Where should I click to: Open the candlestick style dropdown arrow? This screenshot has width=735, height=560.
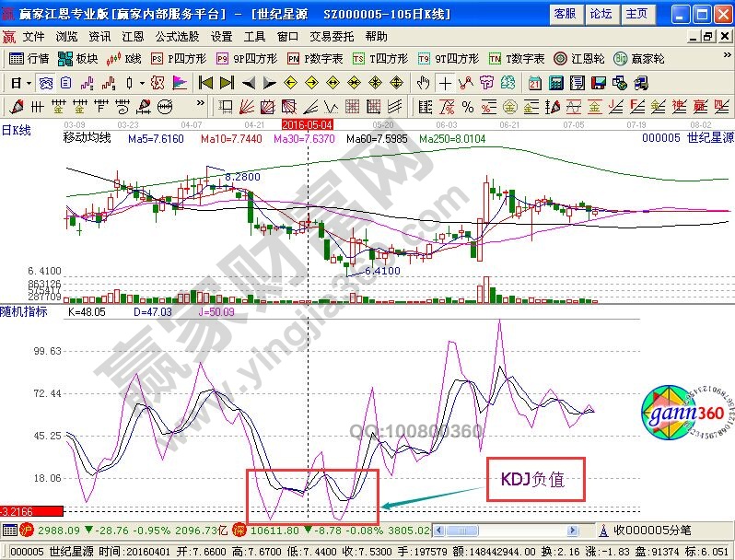[x=141, y=82]
